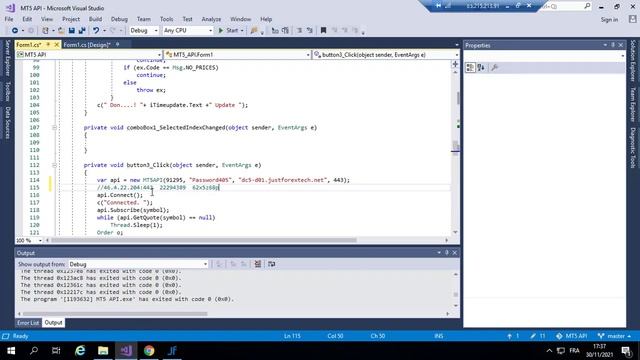640x360 pixels.
Task: Click Clear All icon in Output toolbar
Action: tap(258, 264)
